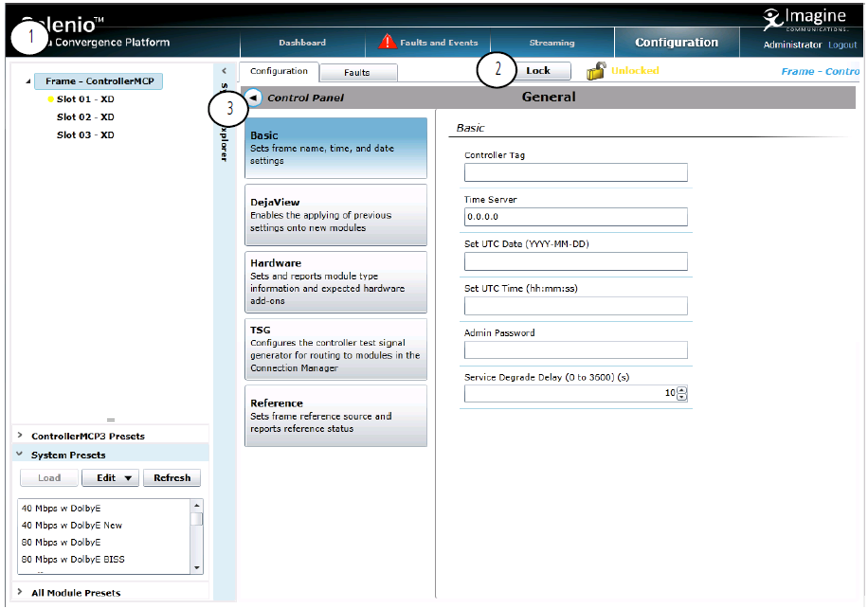Expand ControllerMCP3 Presets section
The height and width of the screenshot is (608, 868).
(x=20, y=436)
